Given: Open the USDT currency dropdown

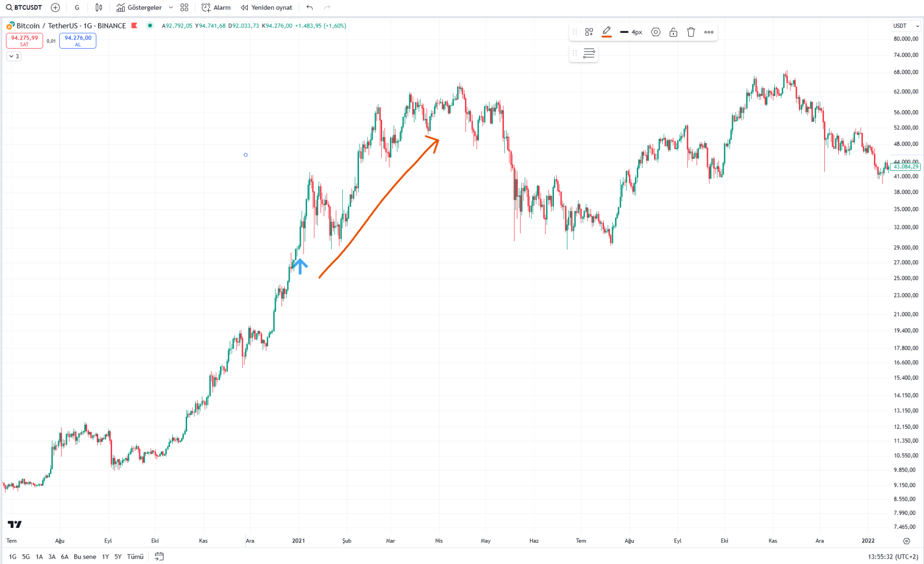Looking at the screenshot, I should [906, 26].
